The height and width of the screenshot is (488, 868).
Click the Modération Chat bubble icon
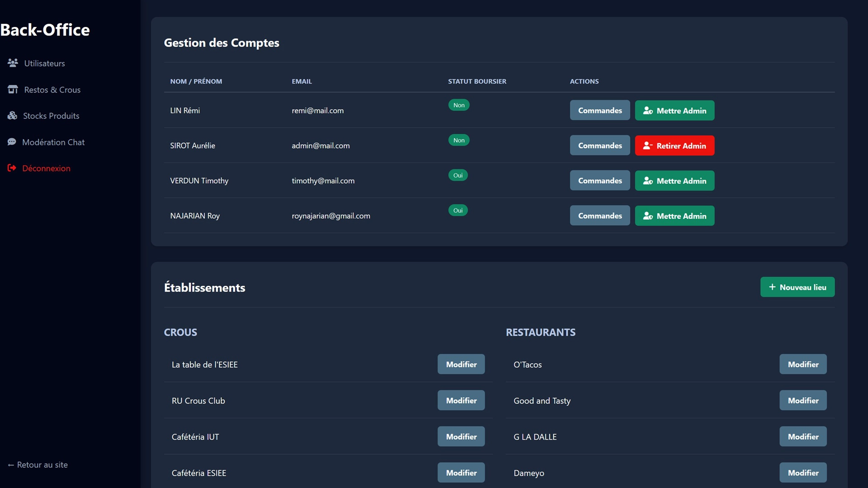(x=12, y=142)
